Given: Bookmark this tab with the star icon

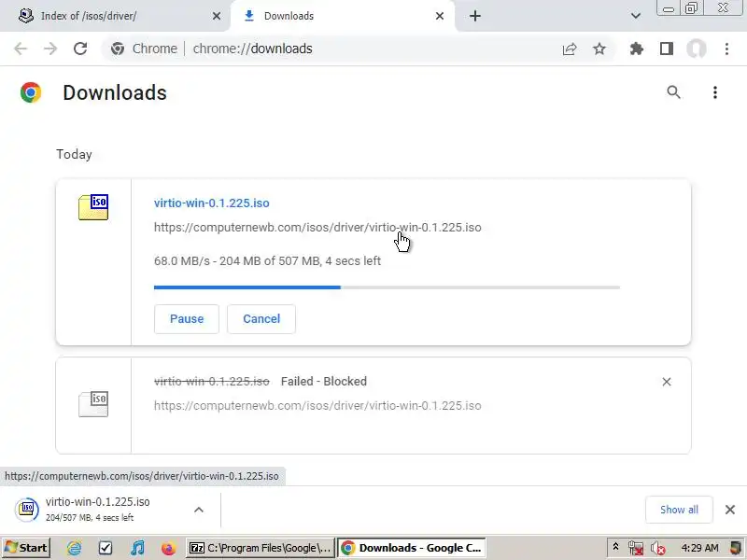Looking at the screenshot, I should (599, 49).
